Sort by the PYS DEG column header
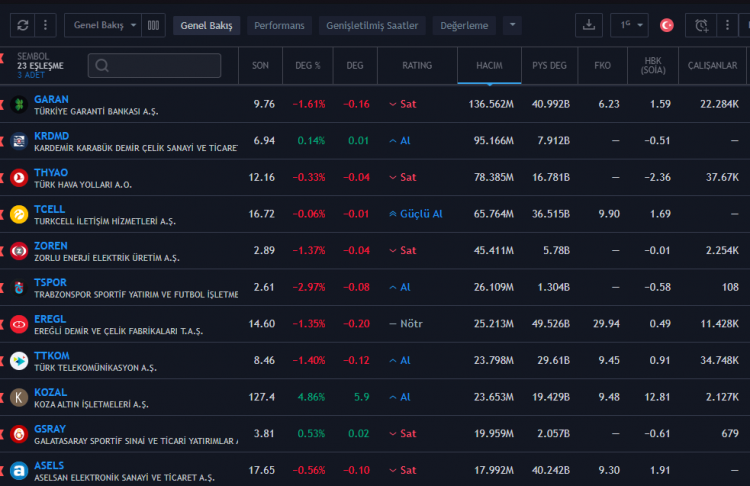This screenshot has height=486, width=750. point(549,66)
